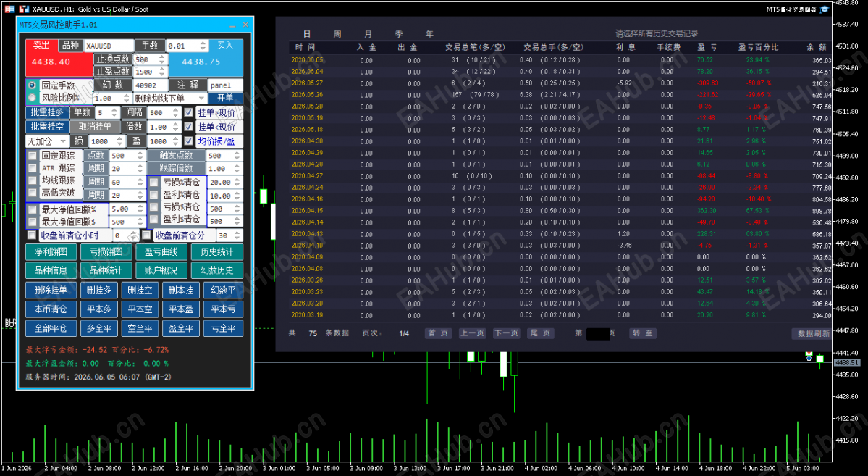Click the chart list icon in title bar
The height and width of the screenshot is (476, 868).
[x=10, y=9]
